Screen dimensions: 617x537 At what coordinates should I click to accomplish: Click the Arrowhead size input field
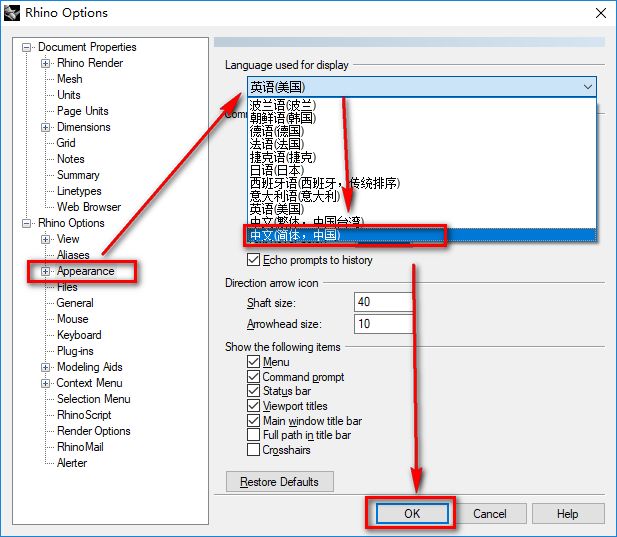click(x=384, y=324)
